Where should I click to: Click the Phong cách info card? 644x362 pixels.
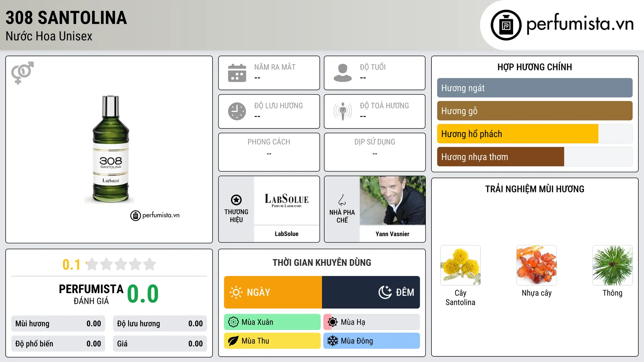click(x=269, y=152)
